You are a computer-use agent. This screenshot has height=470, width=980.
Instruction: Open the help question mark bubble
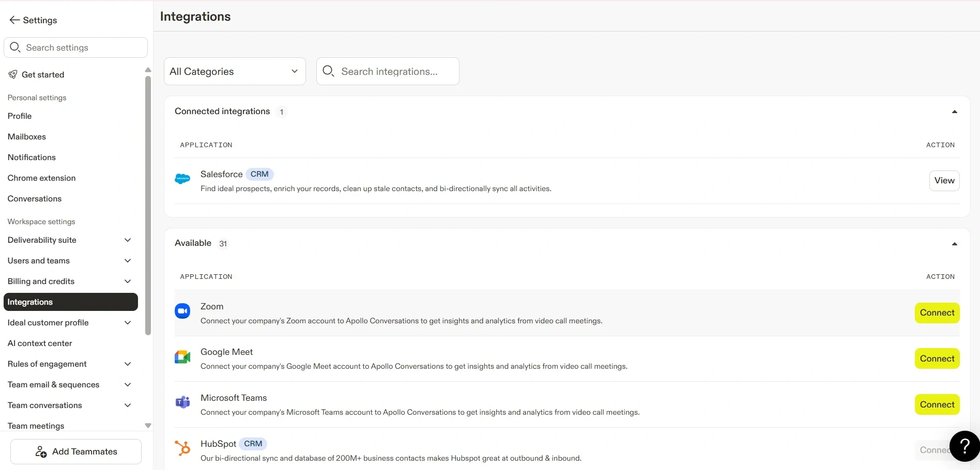point(964,446)
